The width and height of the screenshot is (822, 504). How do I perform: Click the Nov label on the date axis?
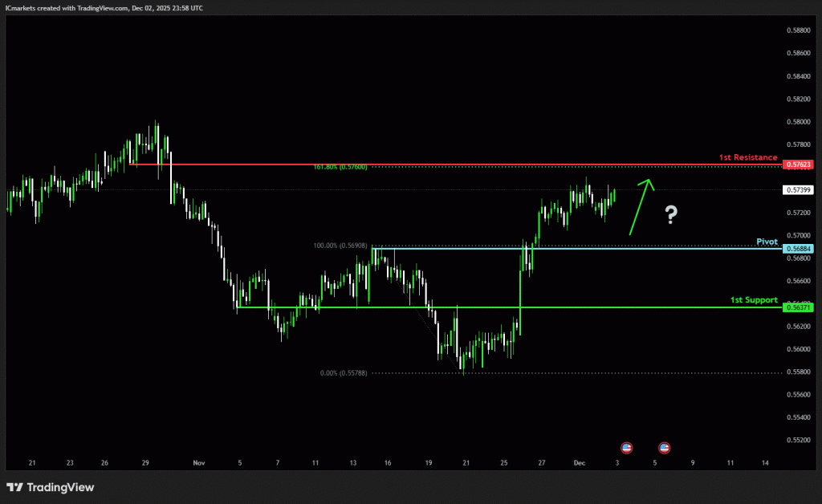(199, 463)
